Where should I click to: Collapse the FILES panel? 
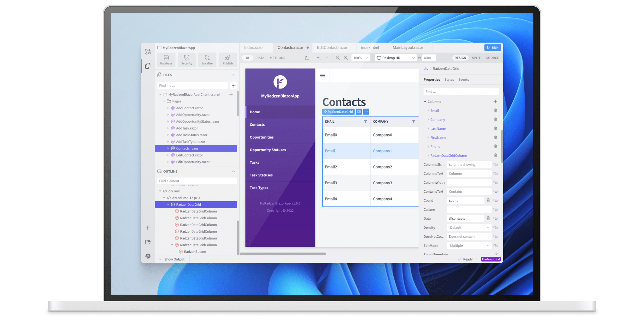point(233,75)
